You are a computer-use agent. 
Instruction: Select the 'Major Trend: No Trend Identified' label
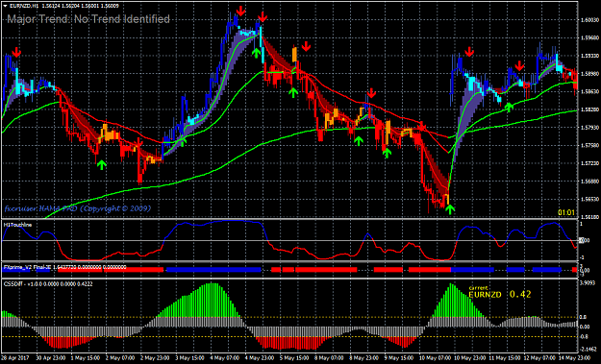[x=88, y=19]
